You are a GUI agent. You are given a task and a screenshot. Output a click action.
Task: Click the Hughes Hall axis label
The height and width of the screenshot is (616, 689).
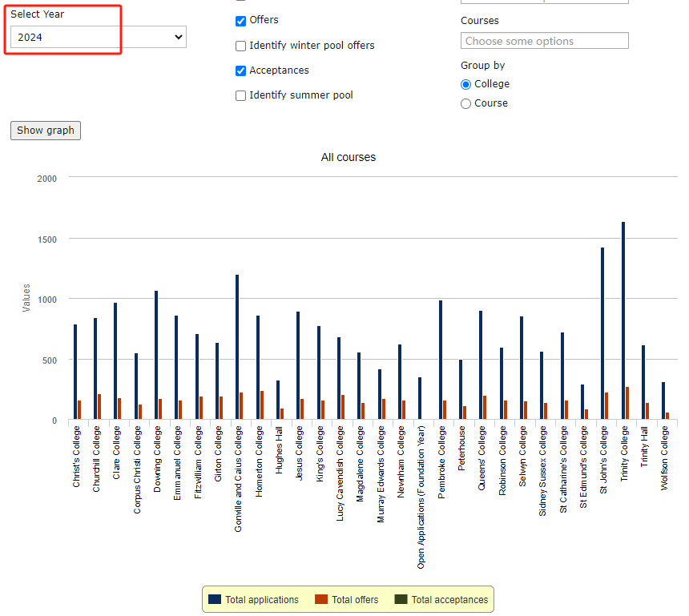click(x=279, y=450)
